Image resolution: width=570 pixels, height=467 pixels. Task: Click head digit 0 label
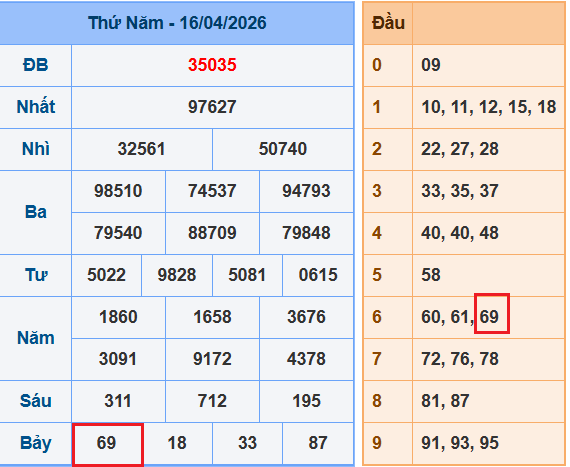(377, 65)
